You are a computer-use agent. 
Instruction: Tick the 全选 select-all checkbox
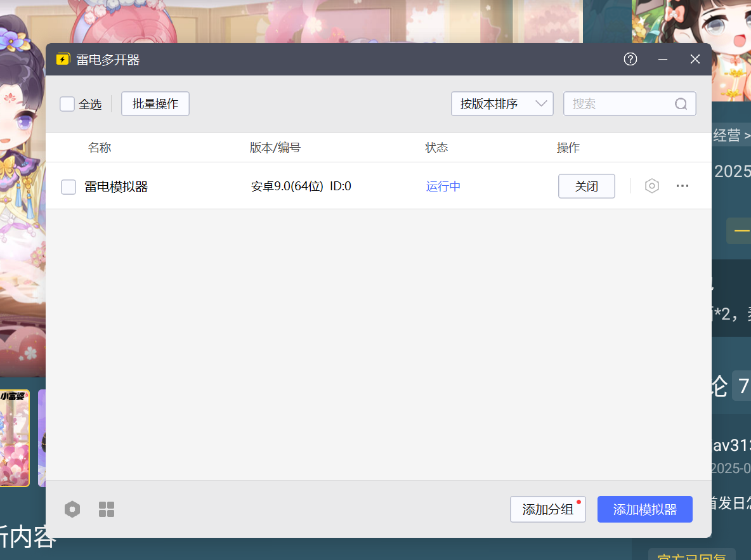click(x=67, y=104)
